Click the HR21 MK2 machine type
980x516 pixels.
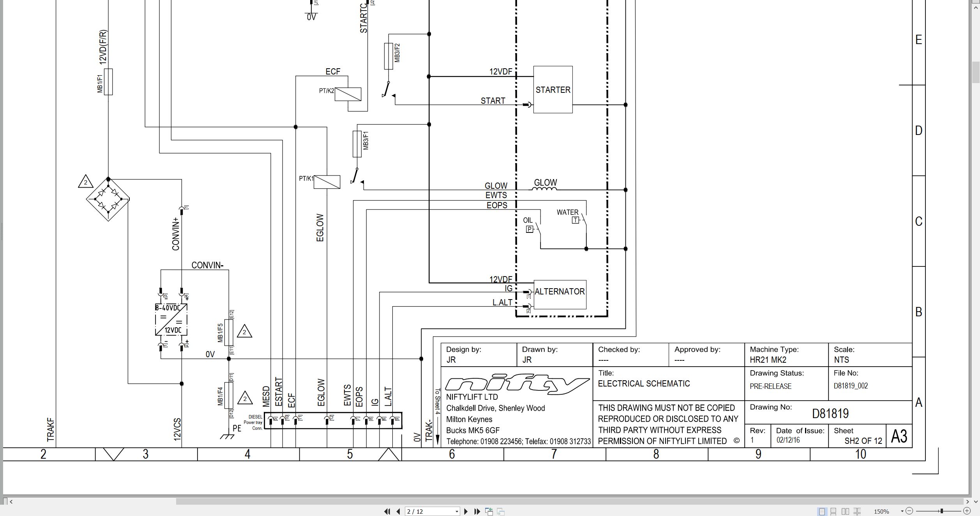coord(768,360)
